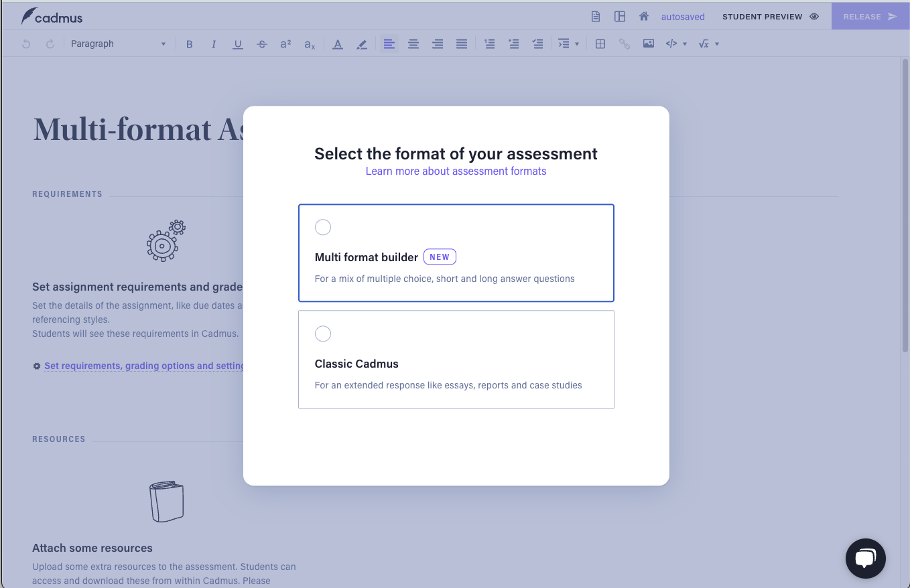Insert a hyperlink
Screen dimensions: 910x588
coord(625,44)
